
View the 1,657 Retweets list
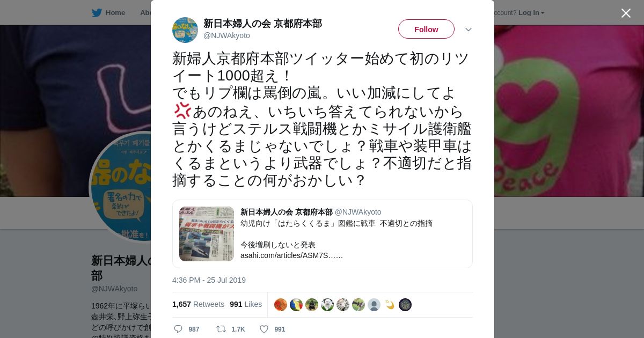tap(198, 304)
